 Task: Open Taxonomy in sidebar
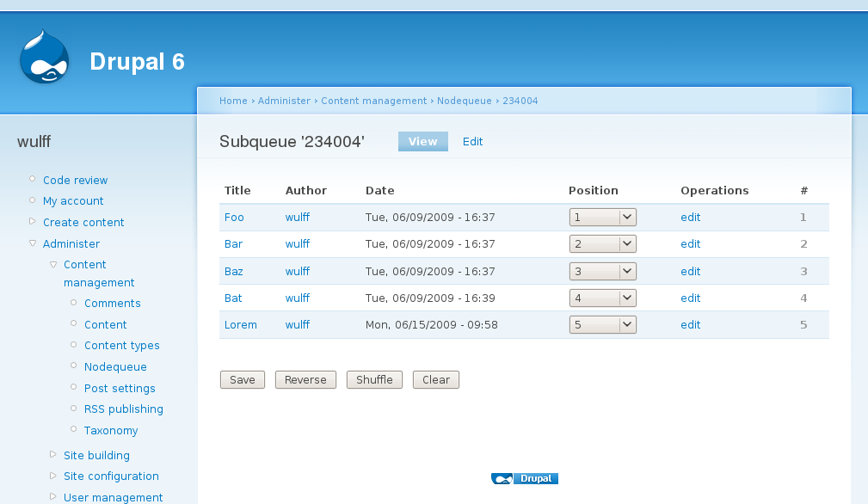(x=111, y=430)
